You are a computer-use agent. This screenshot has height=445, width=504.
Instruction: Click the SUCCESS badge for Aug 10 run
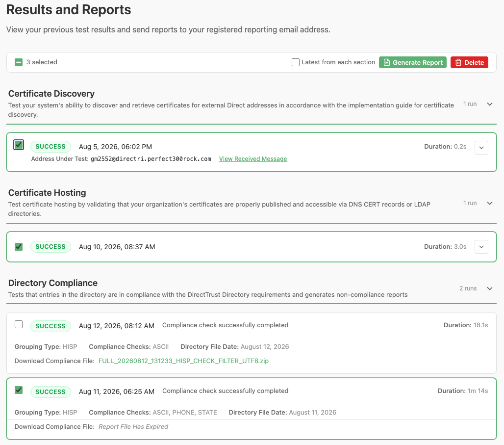tap(50, 247)
